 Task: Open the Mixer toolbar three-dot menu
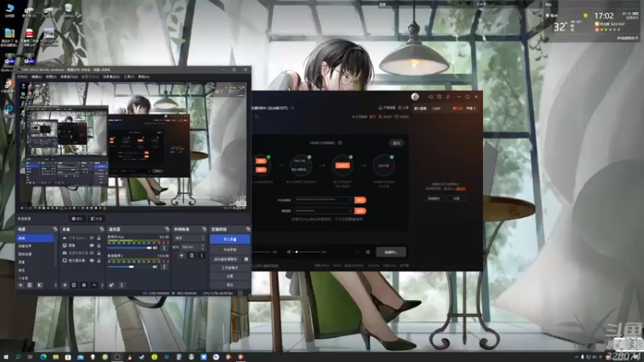pyautogui.click(x=122, y=285)
